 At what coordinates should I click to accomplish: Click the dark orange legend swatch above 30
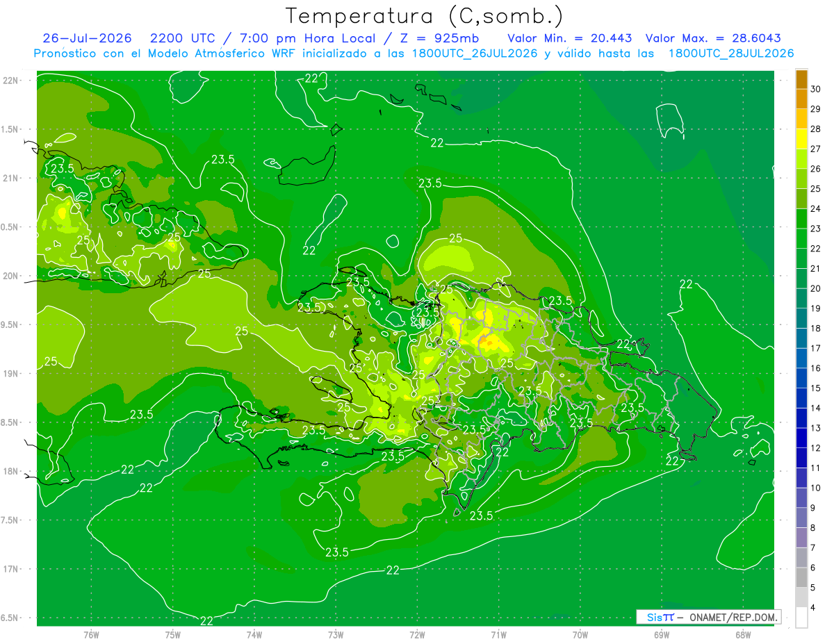point(801,79)
